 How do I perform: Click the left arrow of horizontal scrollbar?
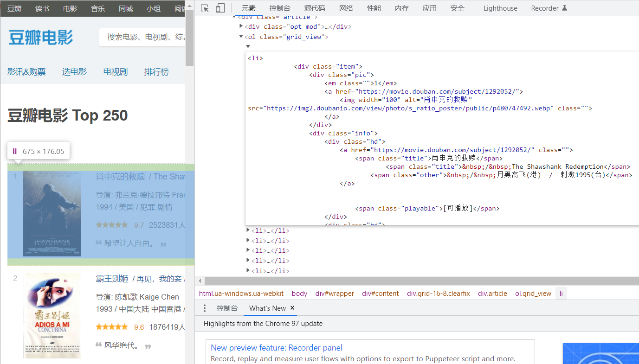point(200,281)
